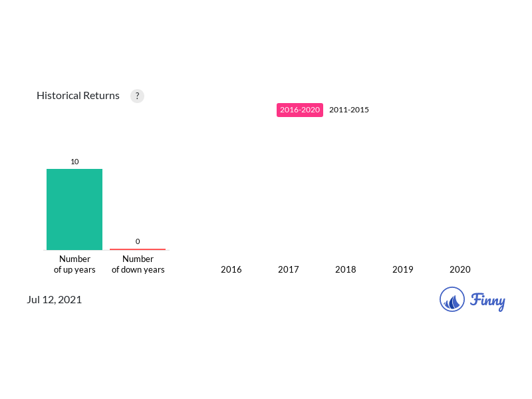Select the 2016 axis label
The width and height of the screenshot is (532, 399).
[231, 269]
